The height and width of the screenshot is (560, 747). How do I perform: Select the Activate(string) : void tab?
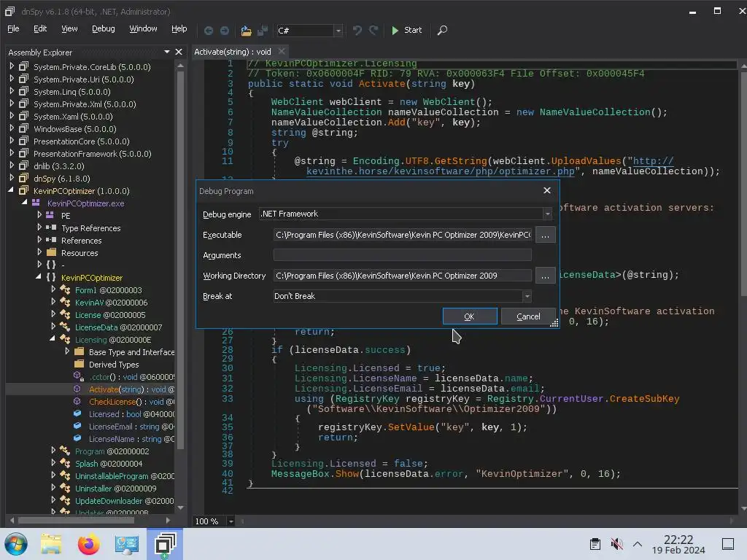point(233,52)
